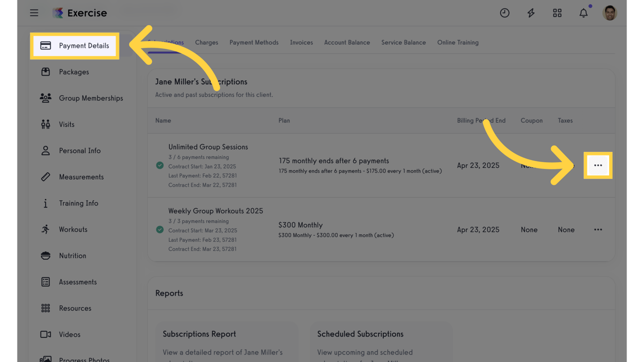The width and height of the screenshot is (644, 362).
Task: Open Unlimited Group Sessions options menu
Action: (598, 165)
